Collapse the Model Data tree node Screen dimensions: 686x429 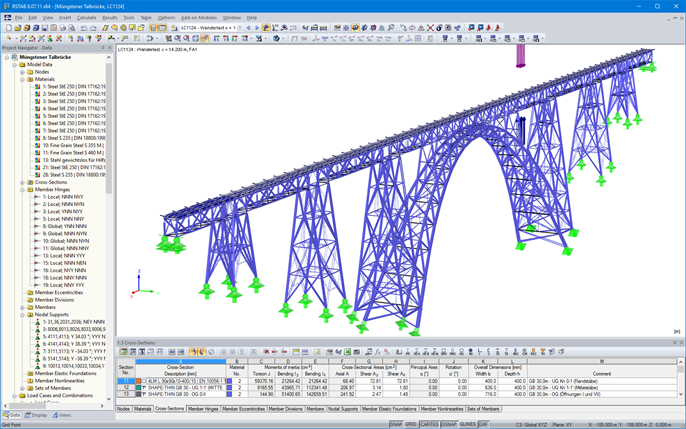click(14, 65)
